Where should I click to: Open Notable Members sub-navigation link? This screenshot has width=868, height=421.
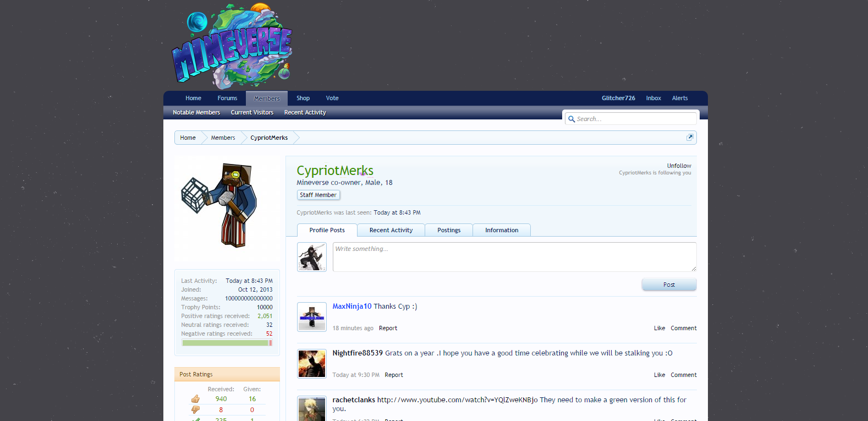click(x=196, y=112)
